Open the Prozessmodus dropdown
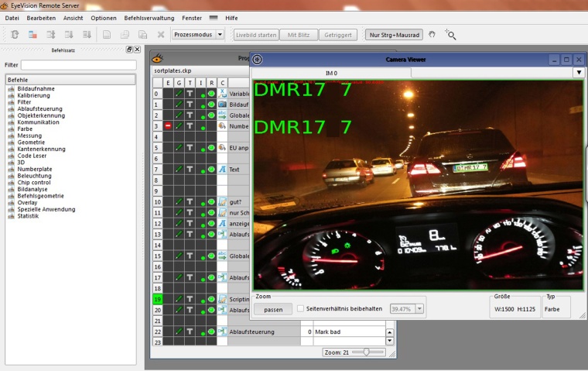This screenshot has height=371, width=588. 220,35
